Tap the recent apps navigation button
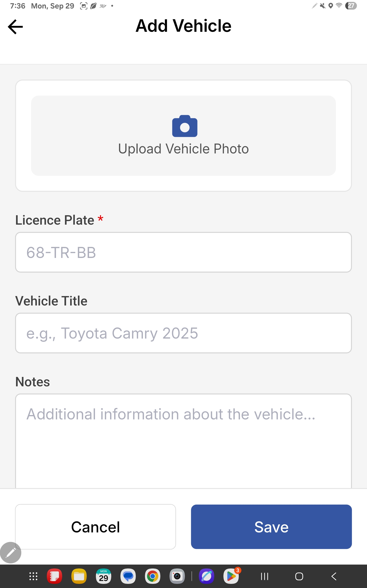367x588 pixels. click(x=264, y=576)
